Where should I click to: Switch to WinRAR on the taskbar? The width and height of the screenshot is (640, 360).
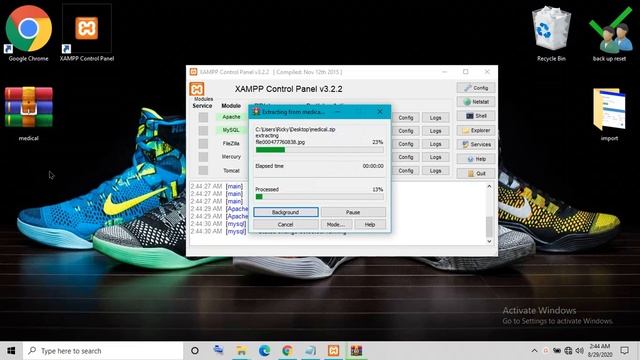[x=356, y=351]
